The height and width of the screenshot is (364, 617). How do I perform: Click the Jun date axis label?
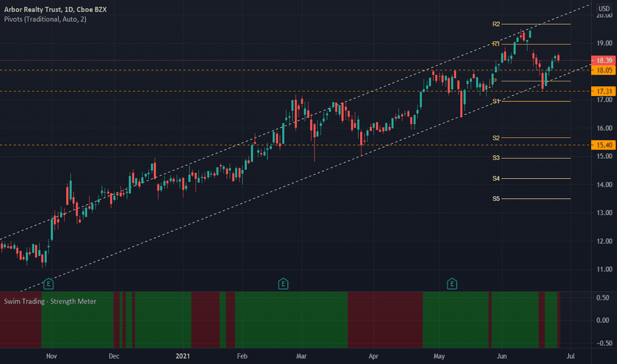(x=502, y=356)
